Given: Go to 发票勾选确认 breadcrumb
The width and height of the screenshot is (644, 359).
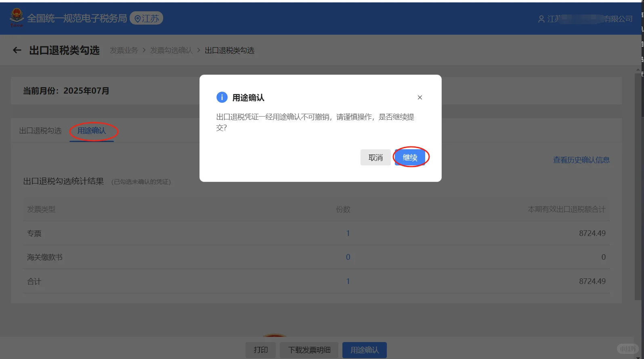Looking at the screenshot, I should (x=171, y=50).
